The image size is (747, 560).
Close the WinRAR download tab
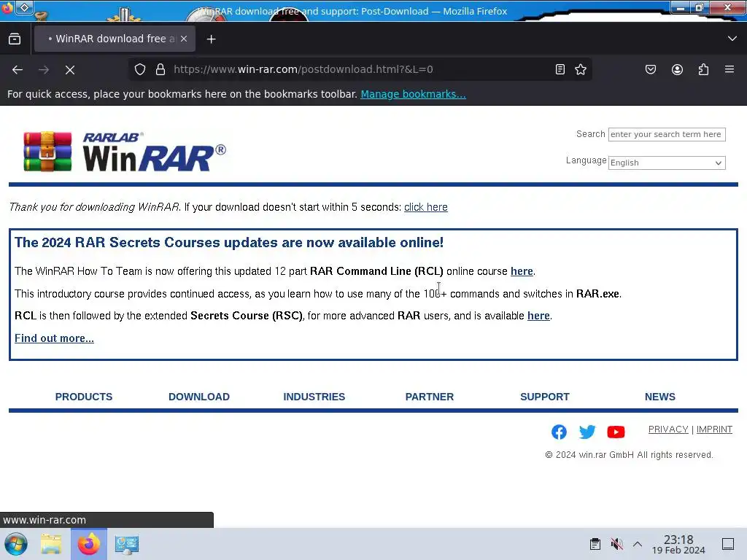click(x=184, y=39)
